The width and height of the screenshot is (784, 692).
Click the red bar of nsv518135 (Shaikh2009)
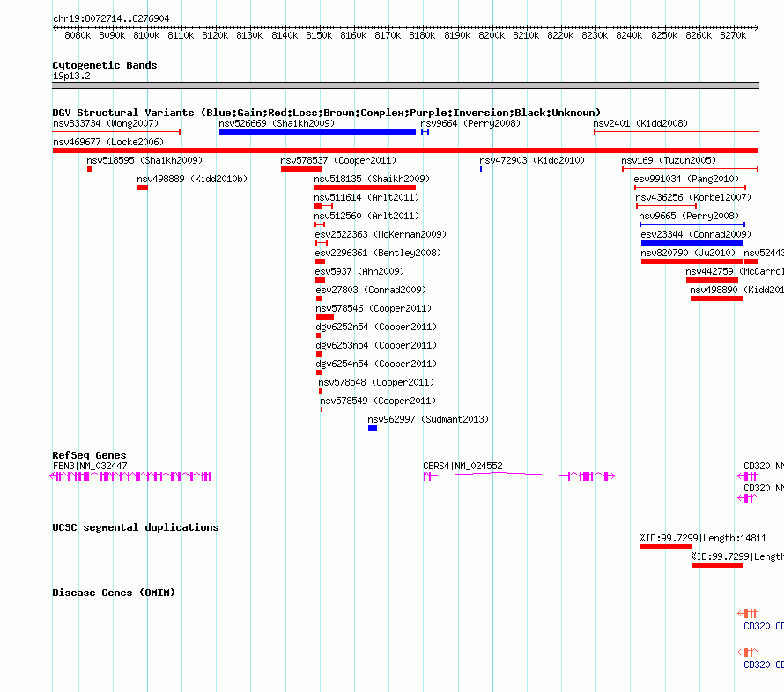[x=365, y=188]
